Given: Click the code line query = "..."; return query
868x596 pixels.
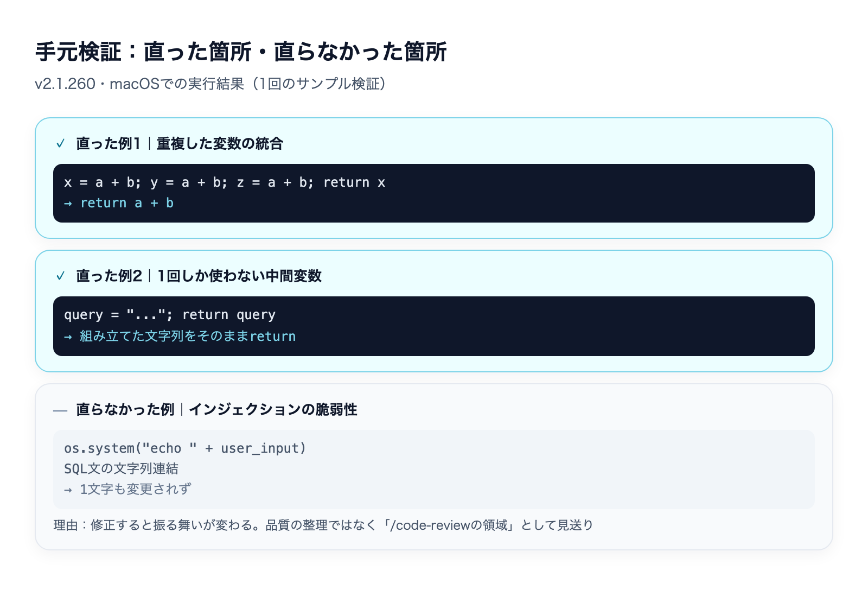Looking at the screenshot, I should click(x=170, y=315).
